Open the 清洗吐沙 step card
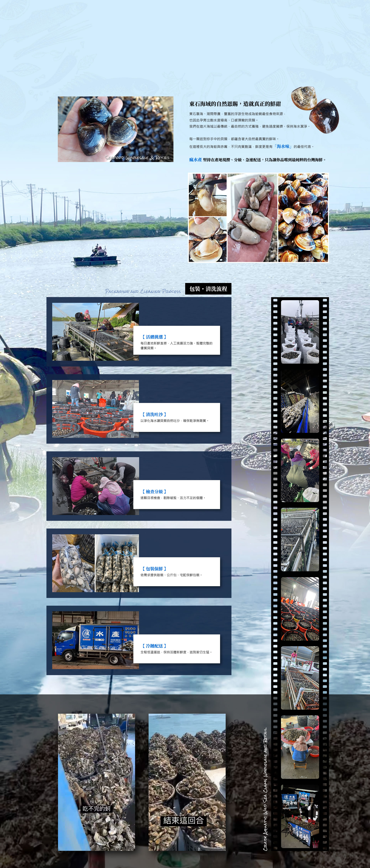 coord(176,417)
